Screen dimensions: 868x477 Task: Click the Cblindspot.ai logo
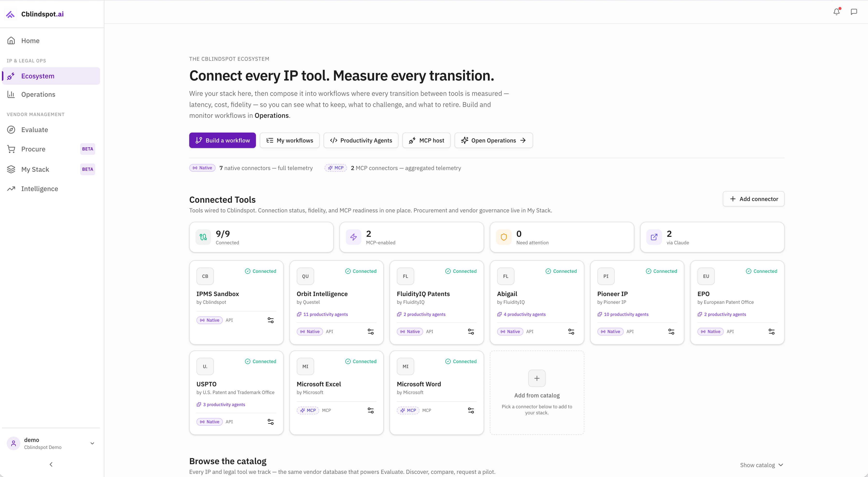pos(35,14)
